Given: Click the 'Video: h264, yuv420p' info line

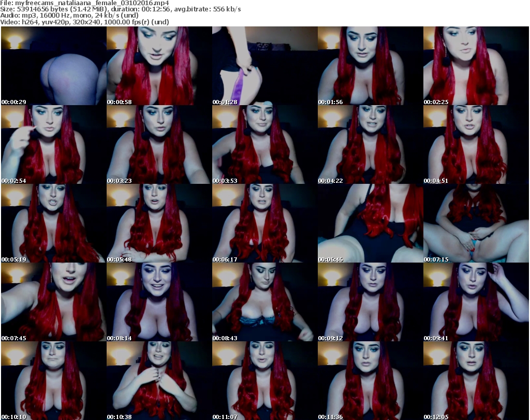Looking at the screenshot, I should [x=84, y=22].
